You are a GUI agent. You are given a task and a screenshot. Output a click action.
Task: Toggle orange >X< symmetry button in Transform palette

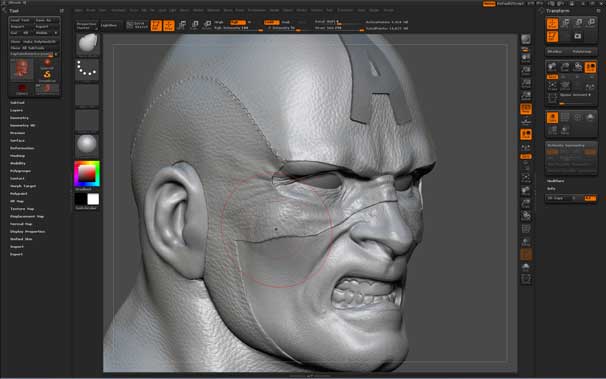(552, 152)
